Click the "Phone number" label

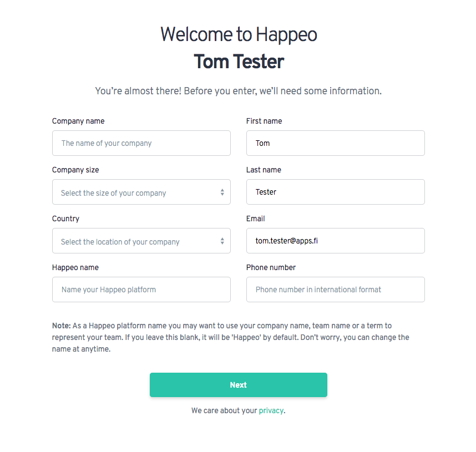click(x=271, y=267)
